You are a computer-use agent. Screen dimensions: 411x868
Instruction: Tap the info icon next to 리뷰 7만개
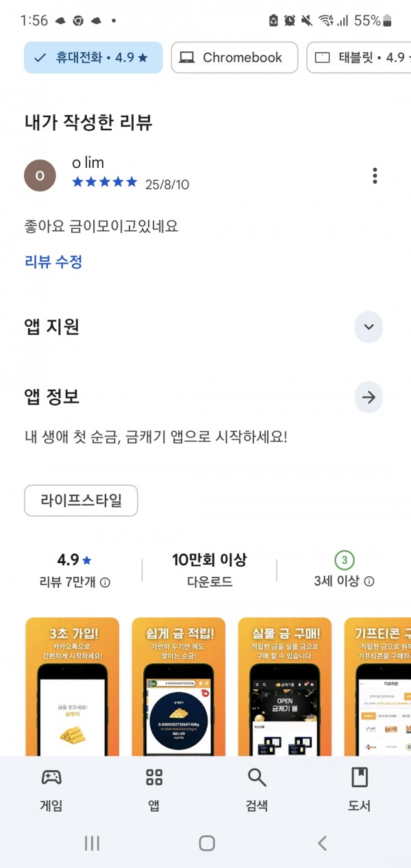pyautogui.click(x=105, y=582)
